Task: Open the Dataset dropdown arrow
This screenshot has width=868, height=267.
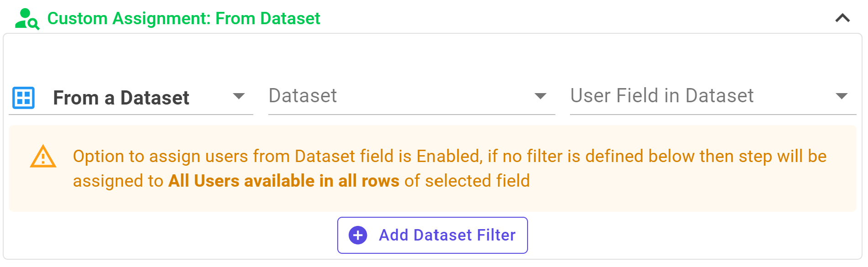Action: pyautogui.click(x=540, y=96)
